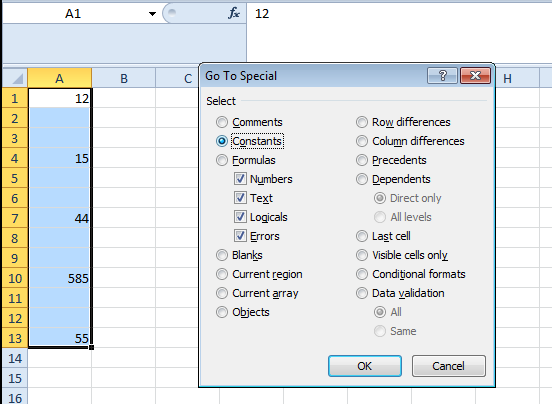This screenshot has height=404, width=552.
Task: Click cell A1 containing 12
Action: click(x=59, y=98)
